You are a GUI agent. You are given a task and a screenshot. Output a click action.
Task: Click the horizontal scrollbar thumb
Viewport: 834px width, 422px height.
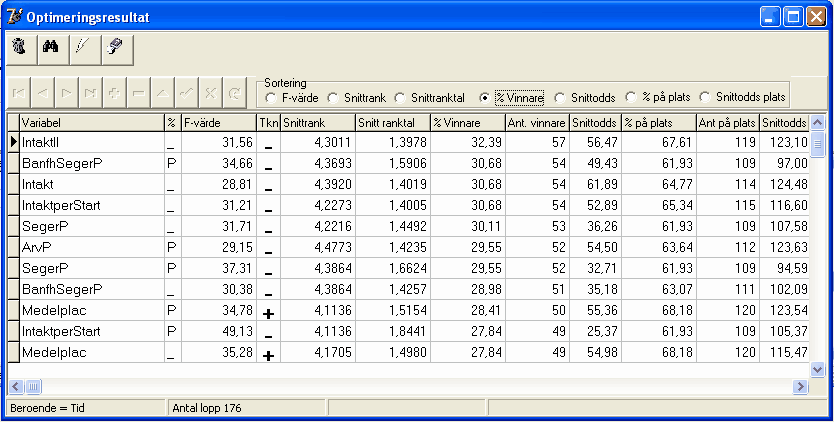[x=33, y=386]
